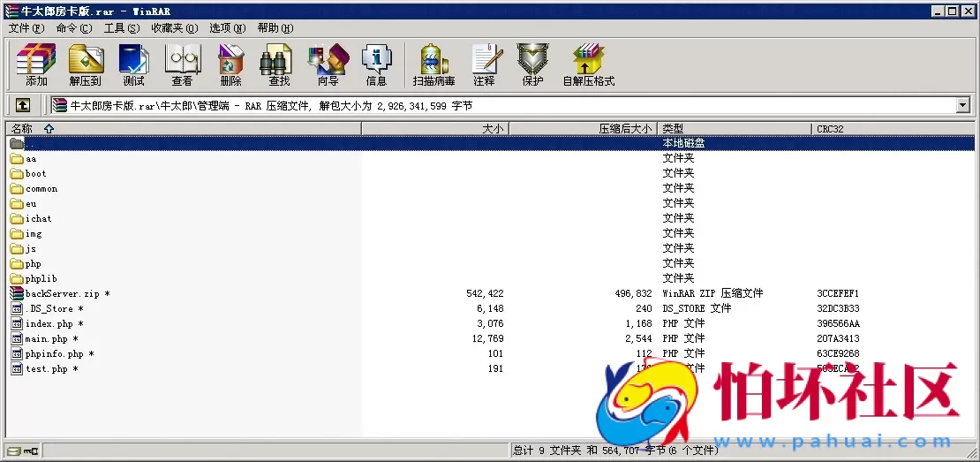
Task: Select the common folder
Action: click(x=34, y=189)
